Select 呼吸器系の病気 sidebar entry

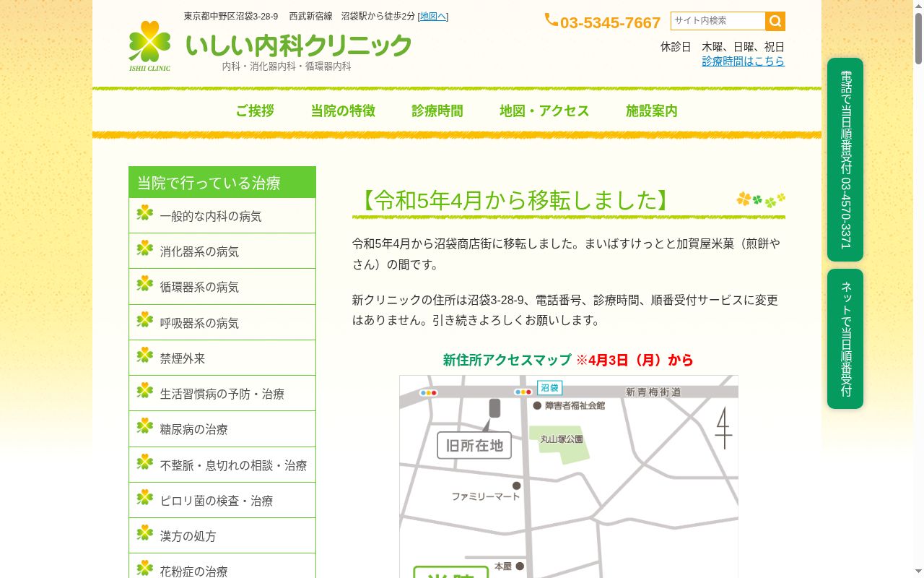click(x=222, y=323)
